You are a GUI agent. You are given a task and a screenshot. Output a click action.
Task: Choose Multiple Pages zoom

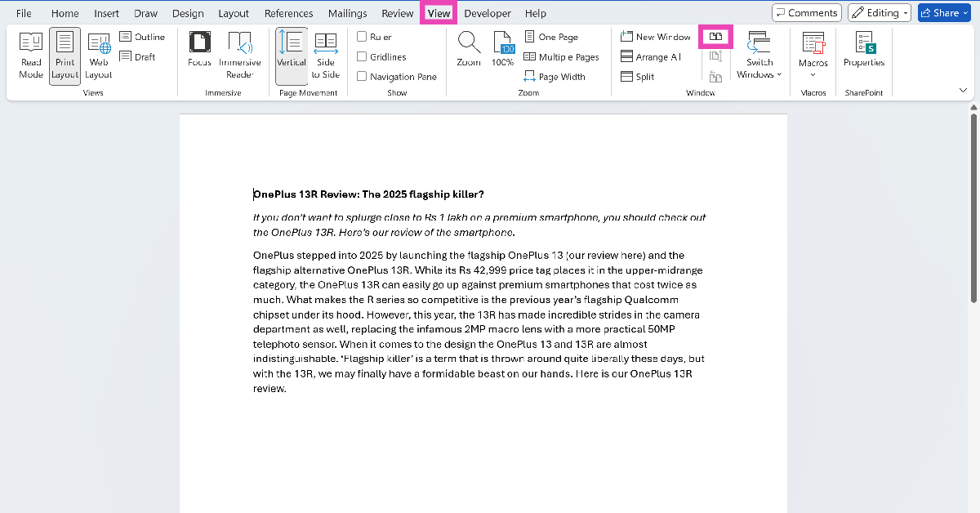point(561,57)
